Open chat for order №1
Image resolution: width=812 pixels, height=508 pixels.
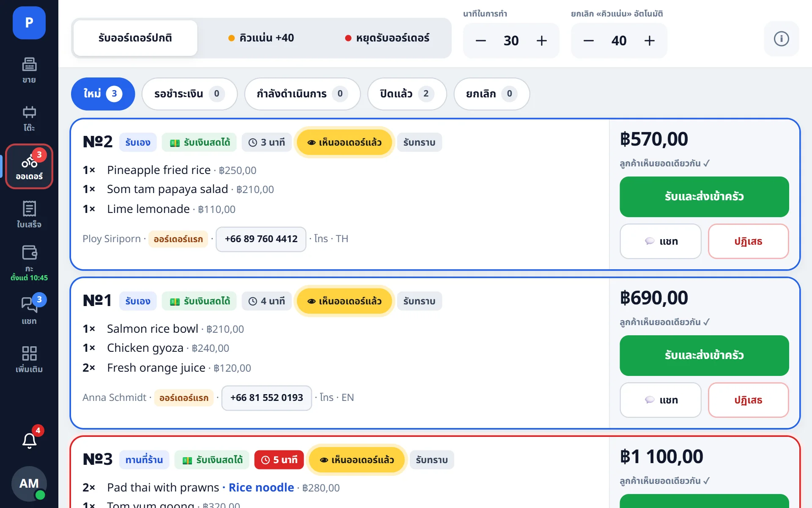(661, 400)
